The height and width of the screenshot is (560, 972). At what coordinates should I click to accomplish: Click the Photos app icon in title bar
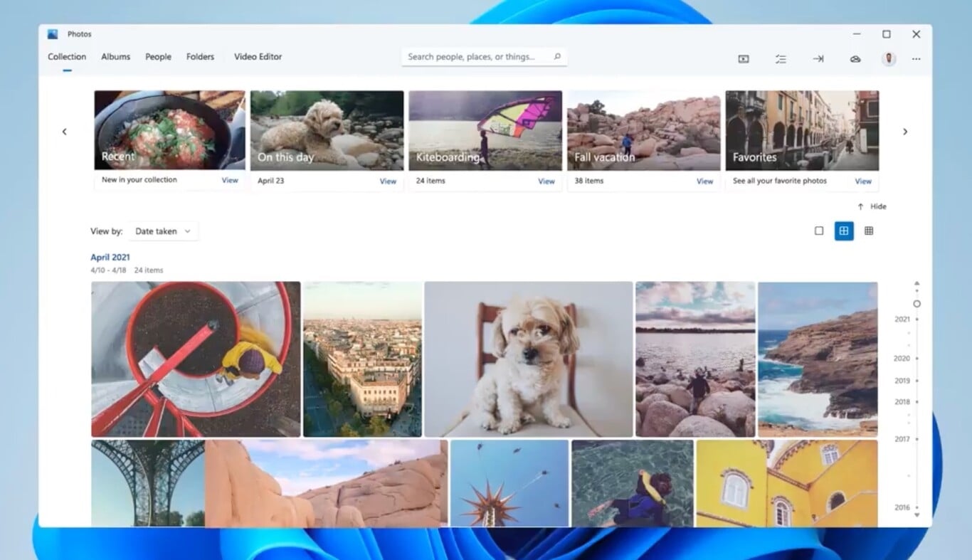pos(53,33)
